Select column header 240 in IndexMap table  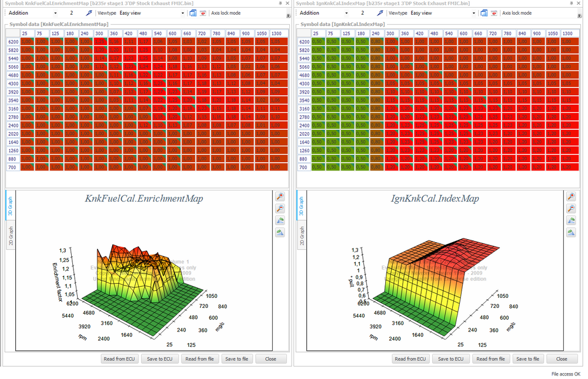377,33
